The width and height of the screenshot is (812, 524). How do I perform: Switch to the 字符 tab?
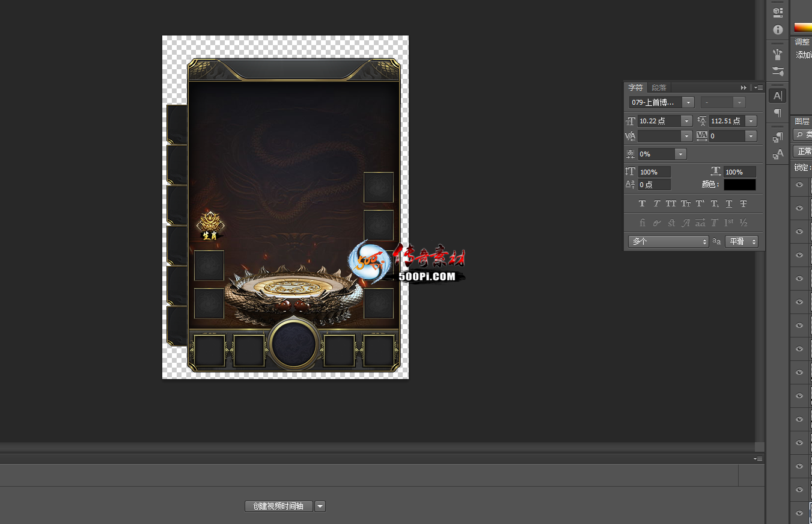635,88
